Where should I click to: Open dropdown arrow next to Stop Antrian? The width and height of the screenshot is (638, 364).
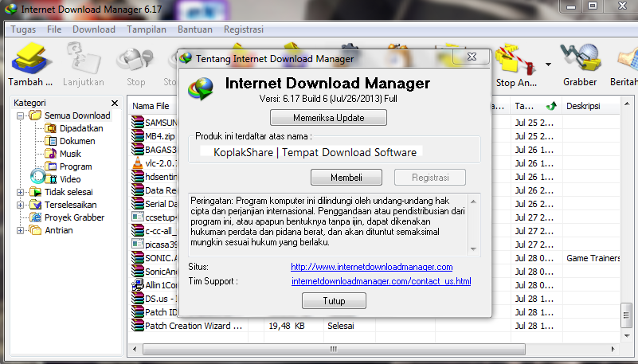[x=548, y=65]
